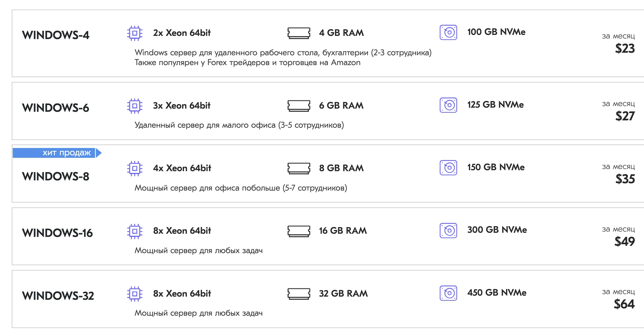
Task: Click the blue хит продаж ribbon badge
Action: pyautogui.click(x=57, y=153)
